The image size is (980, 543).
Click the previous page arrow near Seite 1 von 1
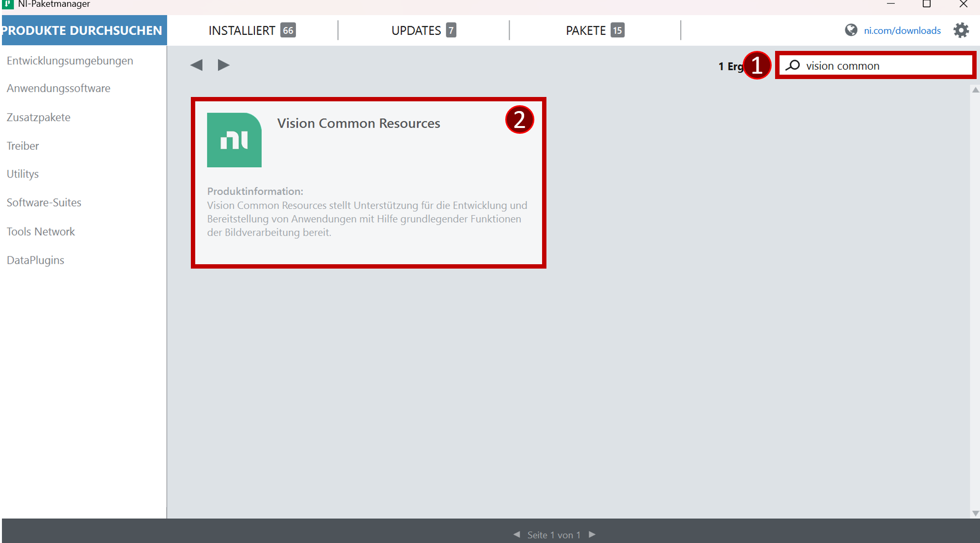[516, 534]
